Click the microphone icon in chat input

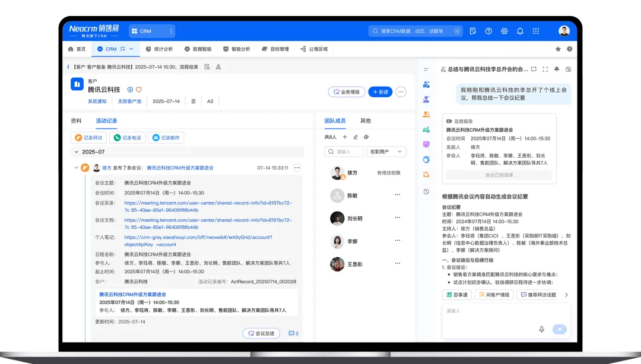542,329
